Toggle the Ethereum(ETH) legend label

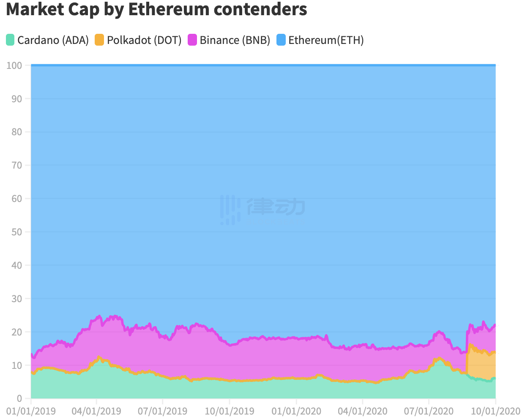(326, 40)
